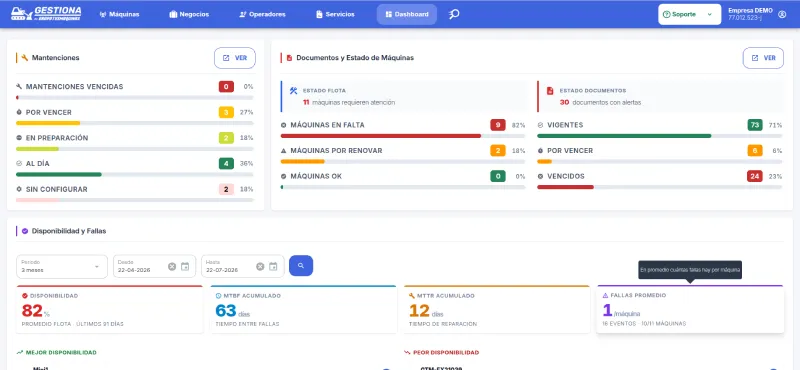
Task: Click the red document icon beside Documentos y Estado de Máquinas
Action: coord(289,58)
